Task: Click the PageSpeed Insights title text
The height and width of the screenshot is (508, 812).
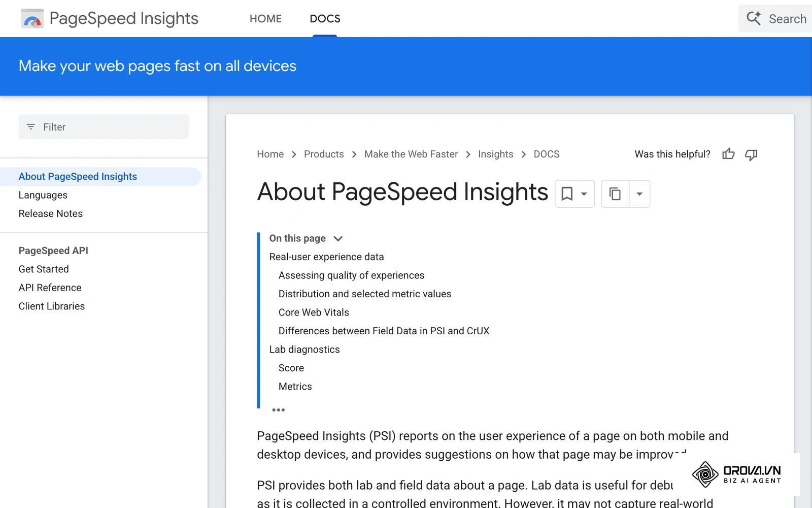Action: pos(124,19)
